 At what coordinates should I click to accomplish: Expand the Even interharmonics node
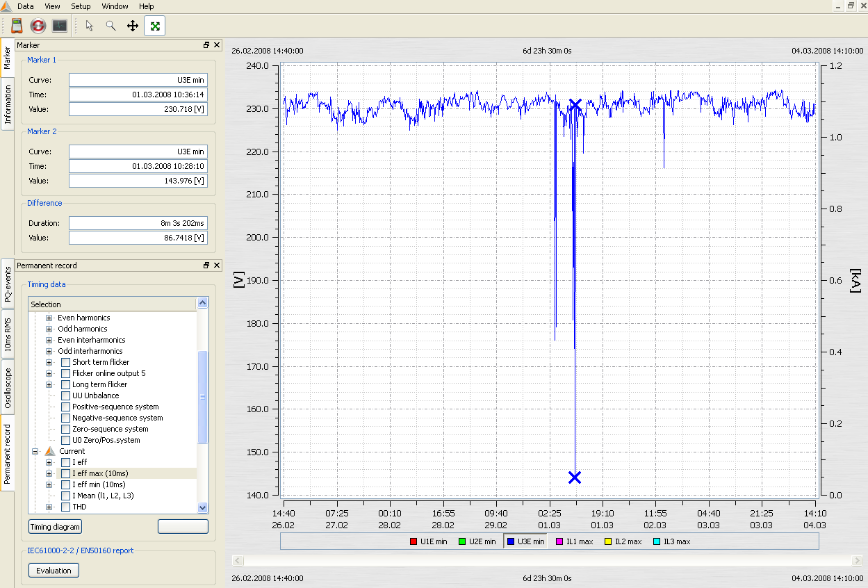pos(49,340)
